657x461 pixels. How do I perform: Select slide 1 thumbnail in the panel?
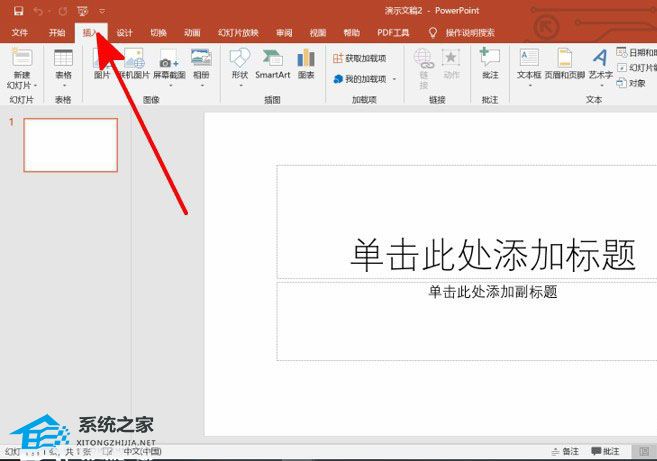pos(70,144)
